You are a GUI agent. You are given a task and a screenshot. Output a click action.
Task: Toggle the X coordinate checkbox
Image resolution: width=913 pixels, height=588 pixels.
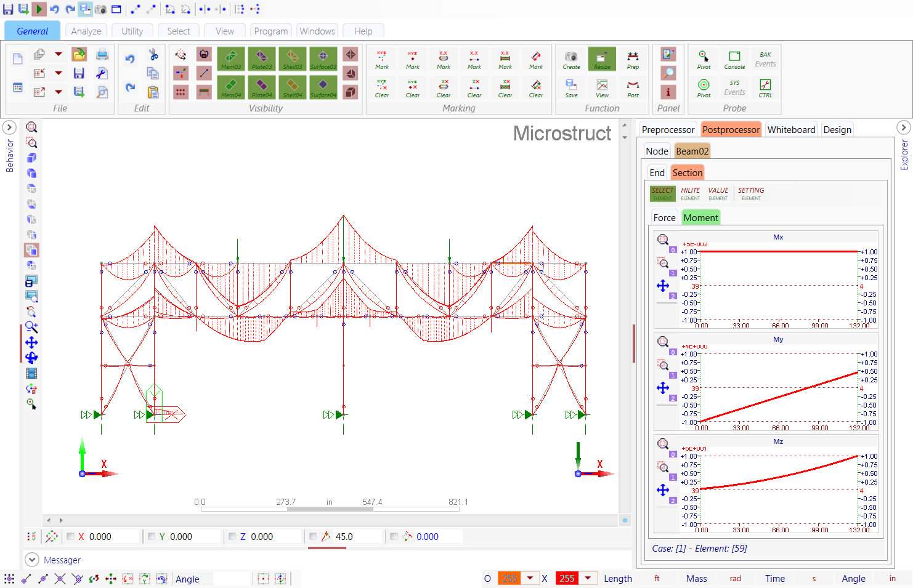click(x=70, y=536)
